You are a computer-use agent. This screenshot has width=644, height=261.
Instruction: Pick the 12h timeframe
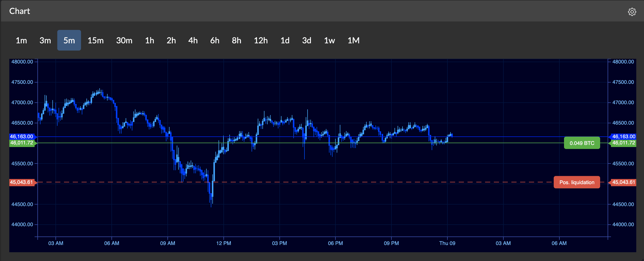pos(261,40)
